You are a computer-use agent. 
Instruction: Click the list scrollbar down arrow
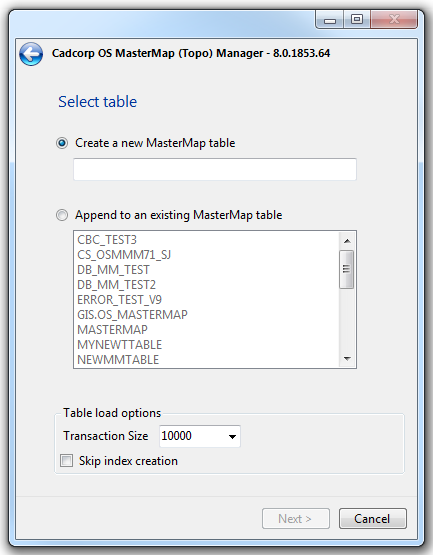tap(347, 359)
